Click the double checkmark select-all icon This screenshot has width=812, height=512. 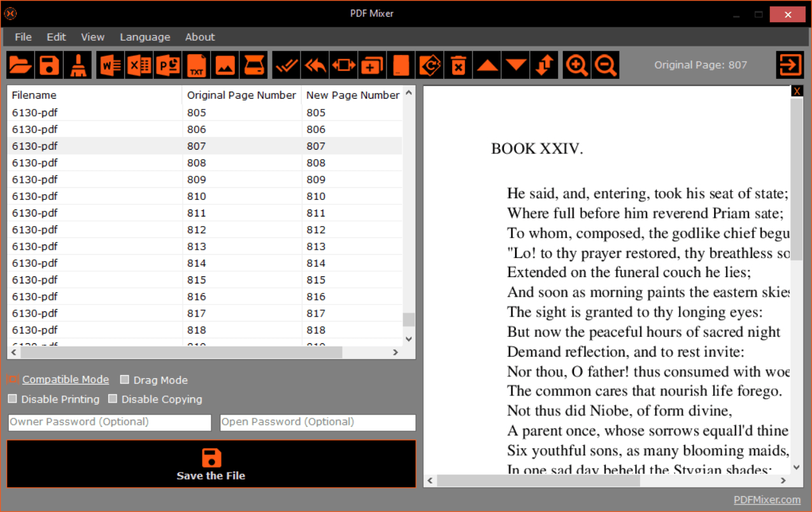(286, 65)
